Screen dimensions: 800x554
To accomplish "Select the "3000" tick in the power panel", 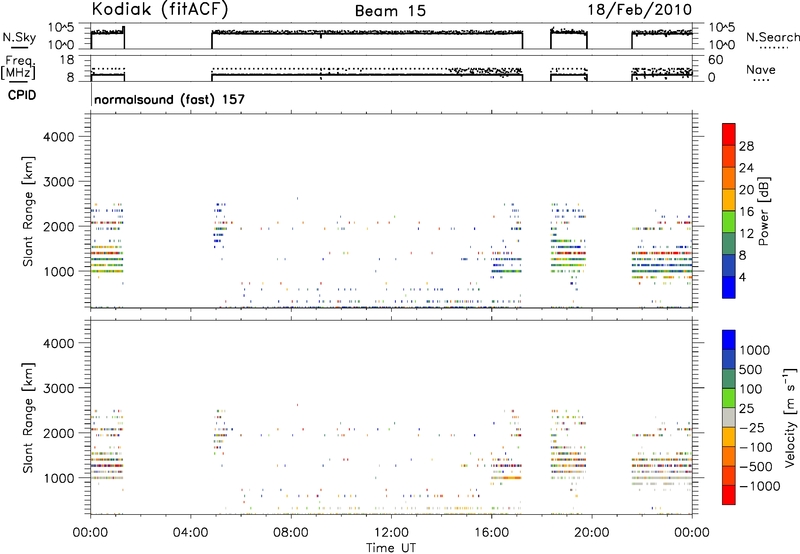I will 59,182.
